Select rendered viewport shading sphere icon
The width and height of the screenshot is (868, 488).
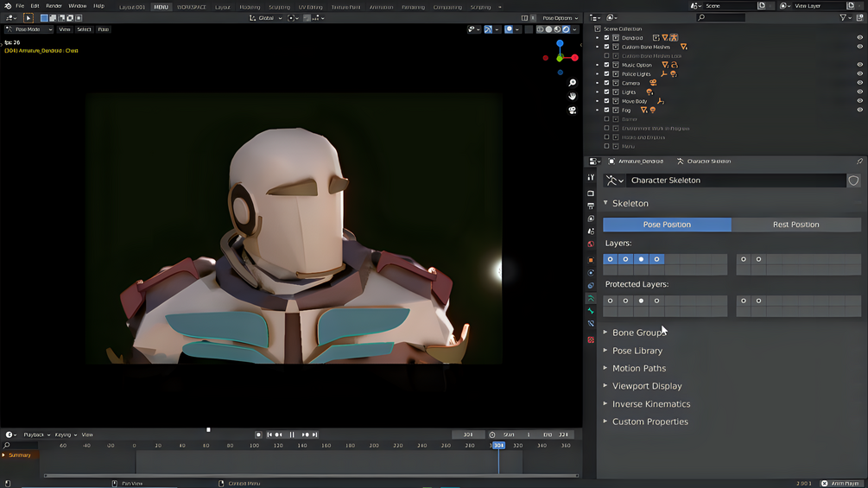click(x=566, y=29)
